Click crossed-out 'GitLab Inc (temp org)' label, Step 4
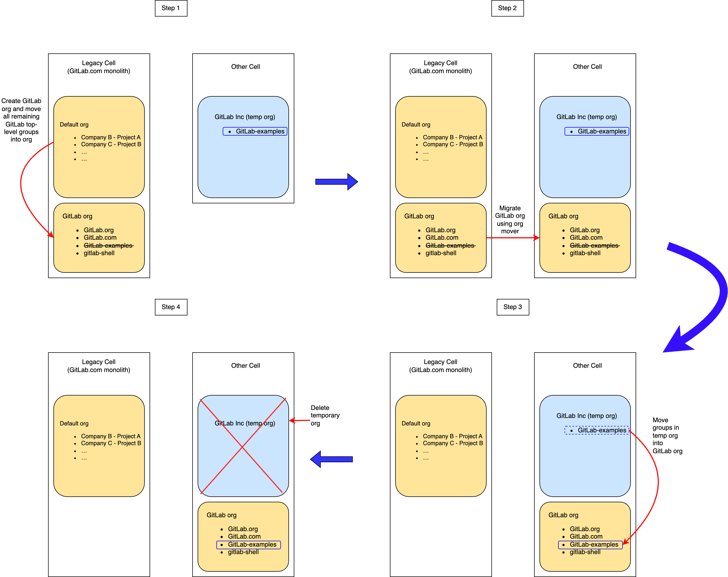The image size is (728, 577). tap(245, 423)
